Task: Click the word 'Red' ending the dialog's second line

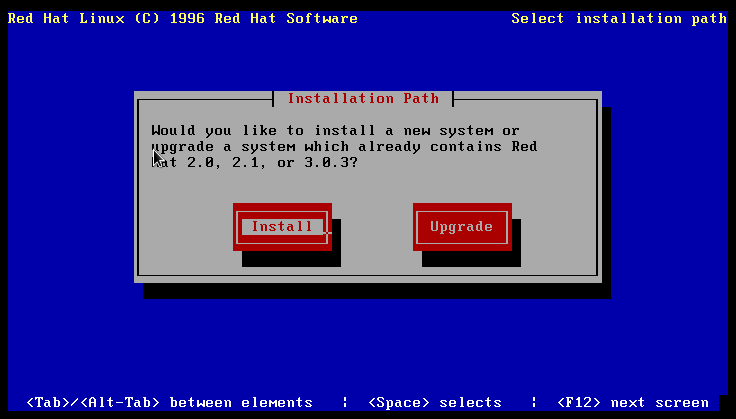Action: click(524, 147)
